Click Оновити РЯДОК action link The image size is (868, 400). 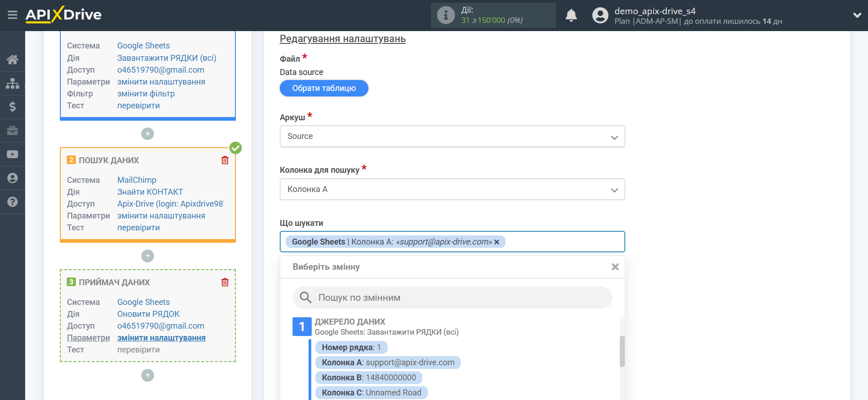[x=149, y=314]
